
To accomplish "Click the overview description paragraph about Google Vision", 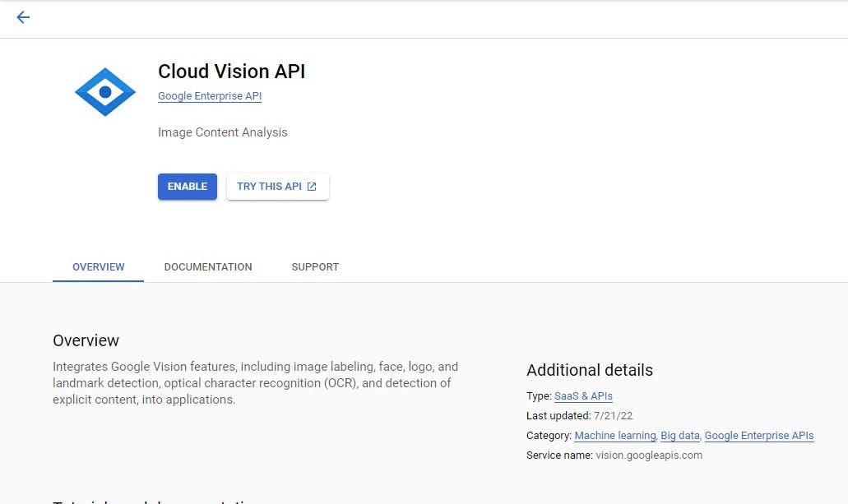I will (x=255, y=383).
